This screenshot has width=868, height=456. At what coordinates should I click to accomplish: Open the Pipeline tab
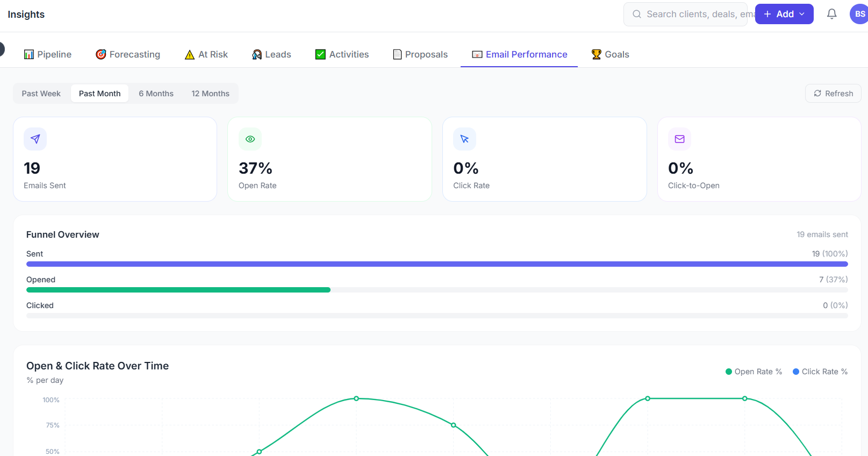tap(47, 54)
